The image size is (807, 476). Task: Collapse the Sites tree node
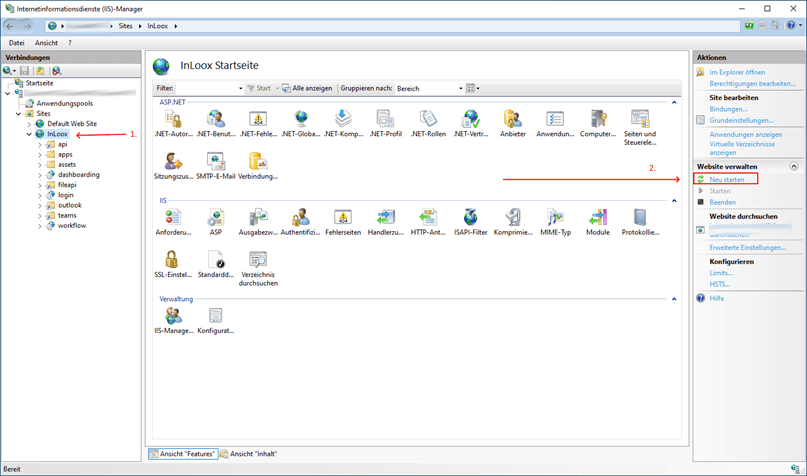pos(19,114)
